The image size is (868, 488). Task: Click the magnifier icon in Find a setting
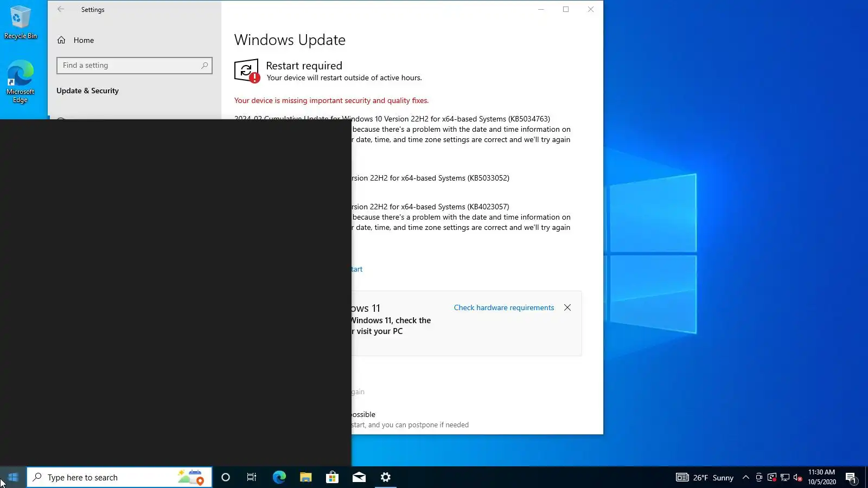[205, 66]
